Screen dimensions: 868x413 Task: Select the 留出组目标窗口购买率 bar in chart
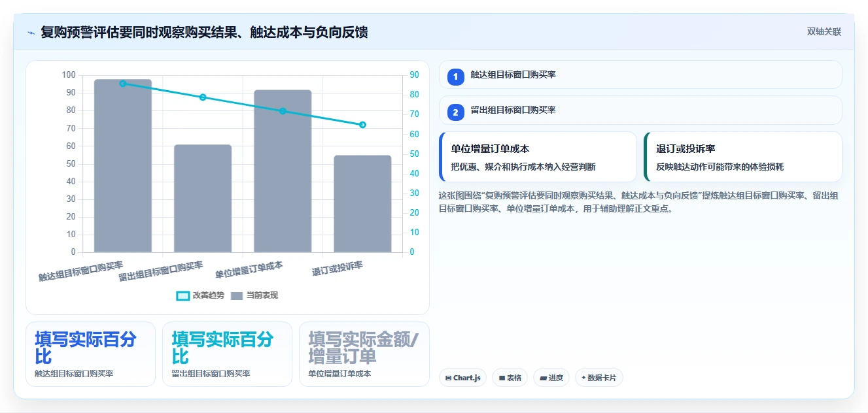[x=203, y=199]
